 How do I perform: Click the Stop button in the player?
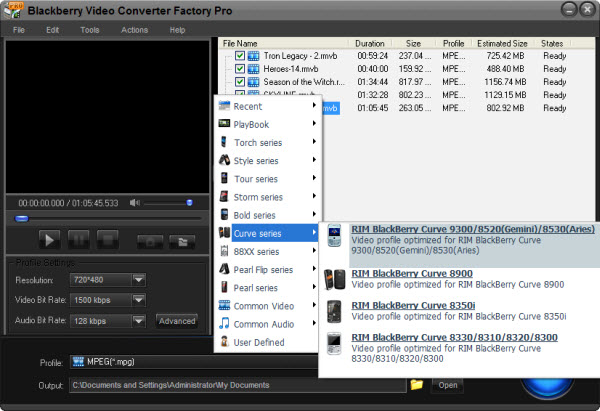click(108, 240)
